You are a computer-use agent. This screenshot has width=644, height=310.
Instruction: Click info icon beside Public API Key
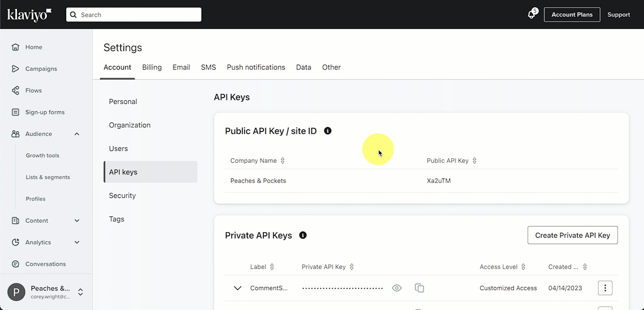click(328, 131)
